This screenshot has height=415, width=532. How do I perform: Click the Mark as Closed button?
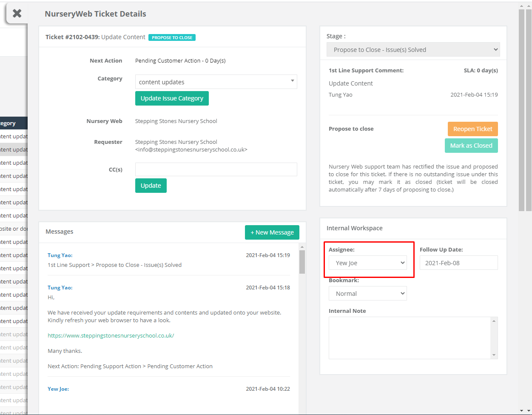471,146
